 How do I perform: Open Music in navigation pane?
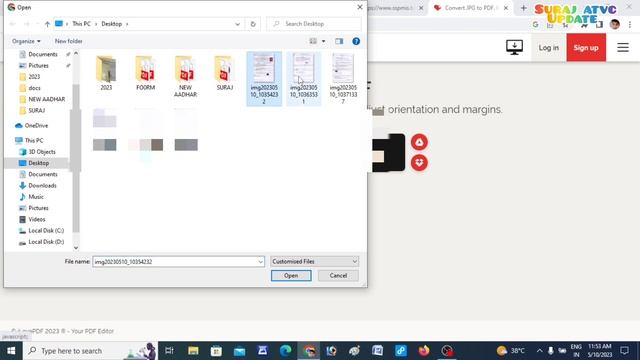(36, 197)
